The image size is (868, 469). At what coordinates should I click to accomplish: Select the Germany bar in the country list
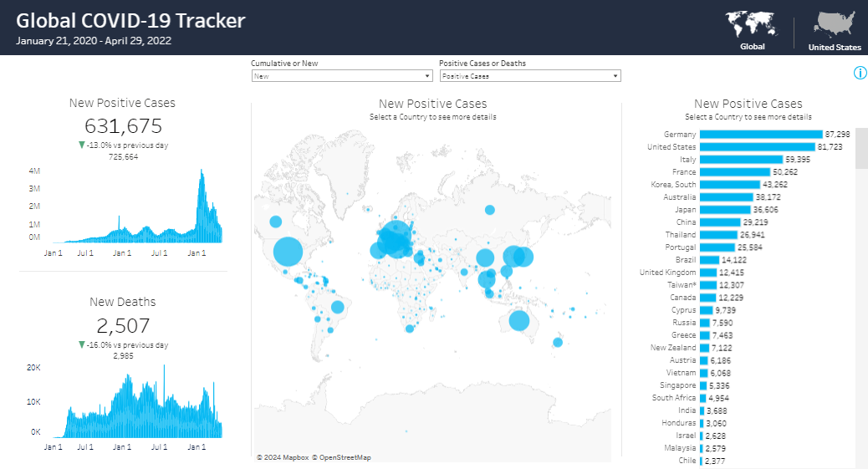coord(761,135)
